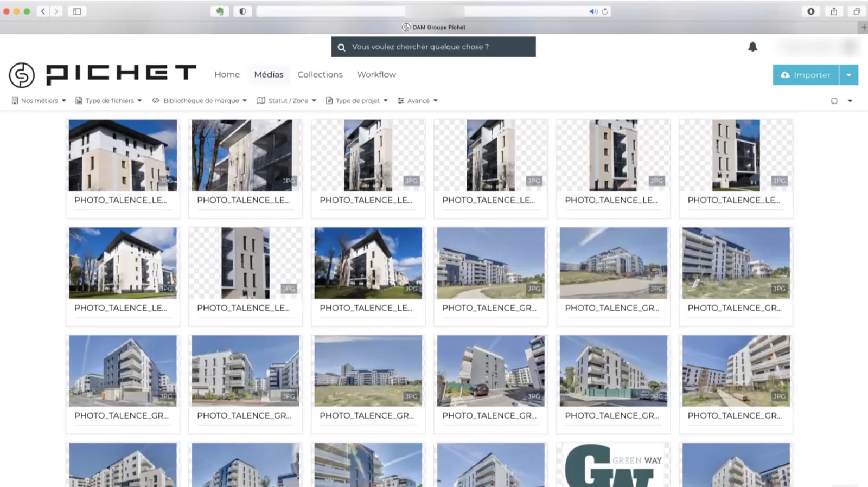Go forward with Safari's forward arrow
Image resolution: width=868 pixels, height=487 pixels.
pos(56,11)
